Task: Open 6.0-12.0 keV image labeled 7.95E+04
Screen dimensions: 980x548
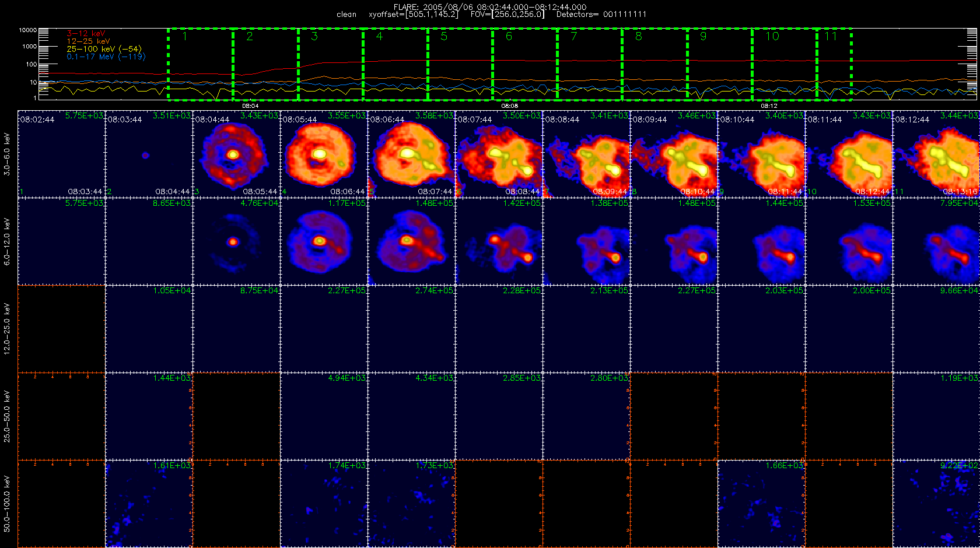Action: click(x=936, y=241)
